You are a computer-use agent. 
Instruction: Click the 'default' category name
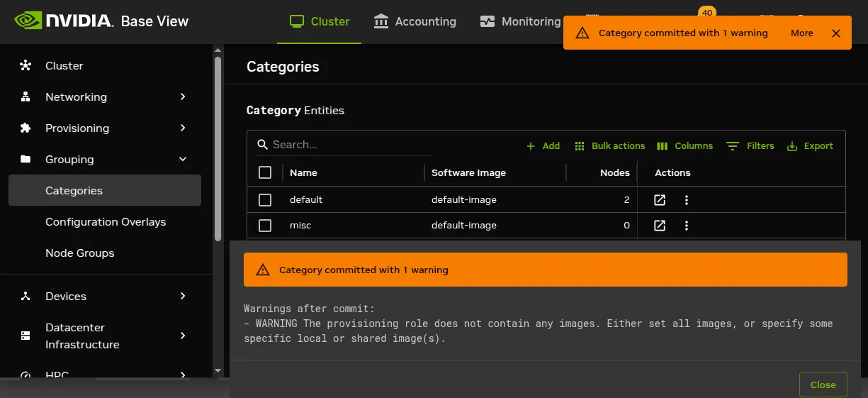click(x=306, y=200)
